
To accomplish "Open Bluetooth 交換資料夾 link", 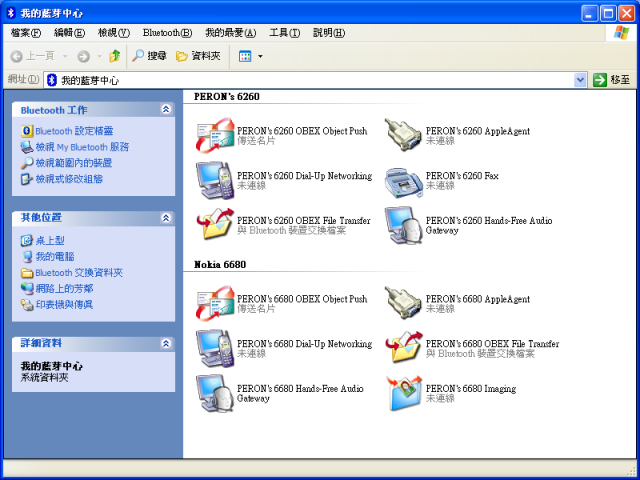I will [x=79, y=273].
